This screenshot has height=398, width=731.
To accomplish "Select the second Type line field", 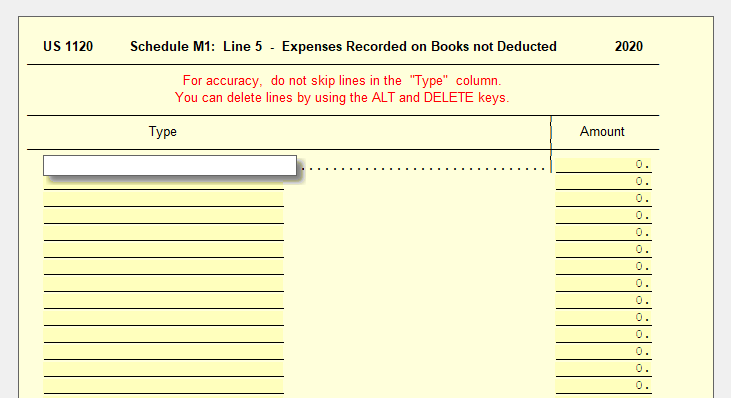I will click(x=164, y=183).
